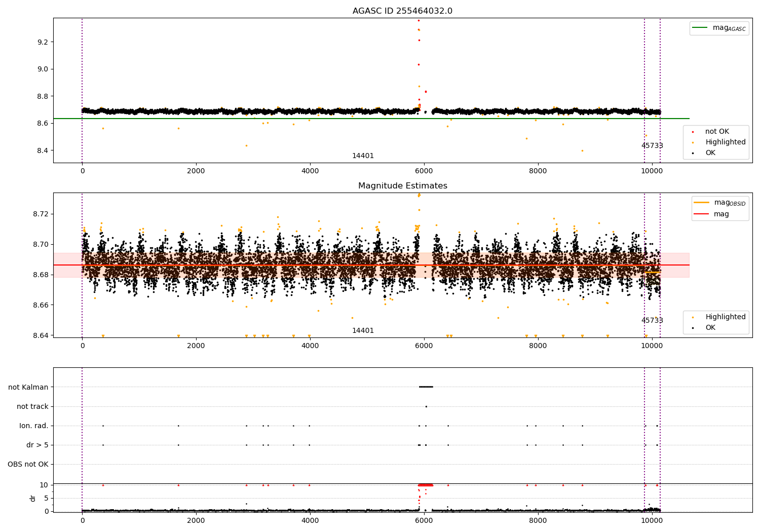The height and width of the screenshot is (532, 760).
Task: Click the orange line sample for mag OBSID
Action: (701, 203)
